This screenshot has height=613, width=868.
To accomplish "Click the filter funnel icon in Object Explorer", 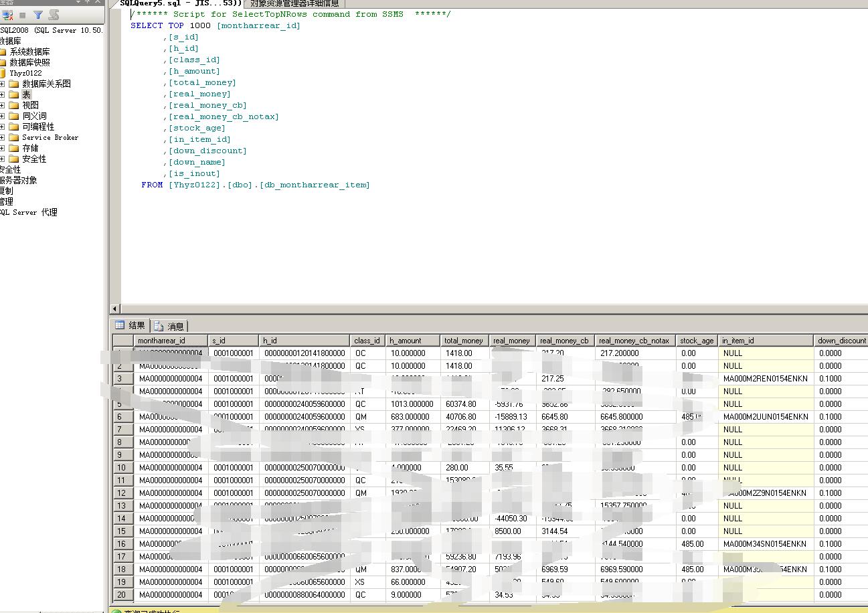I will 38,14.
